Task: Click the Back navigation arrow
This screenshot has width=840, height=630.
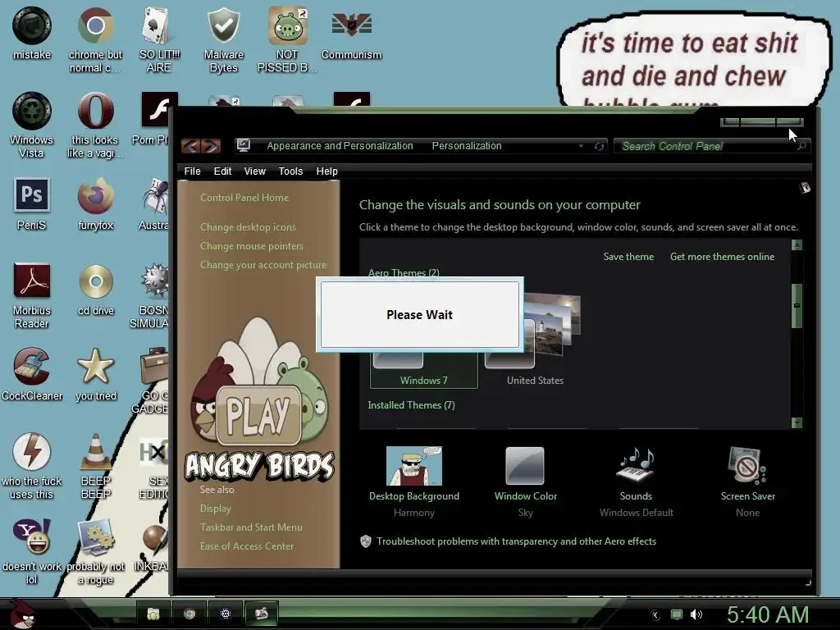Action: pos(190,146)
